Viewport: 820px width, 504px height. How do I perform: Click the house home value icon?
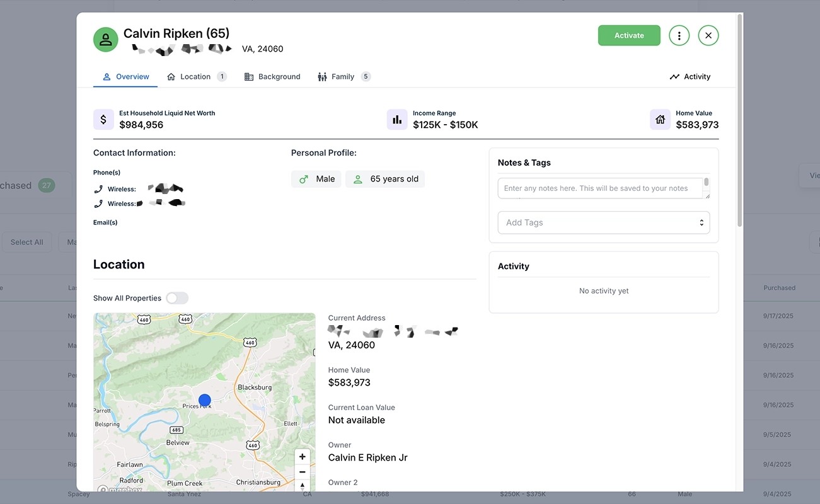pos(660,119)
